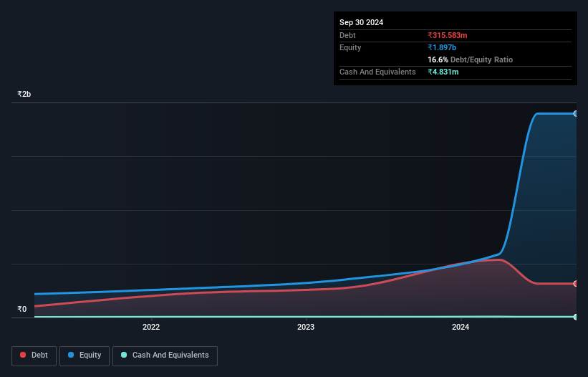
Task: Click the red Debt end-point marker
Action: click(x=576, y=284)
